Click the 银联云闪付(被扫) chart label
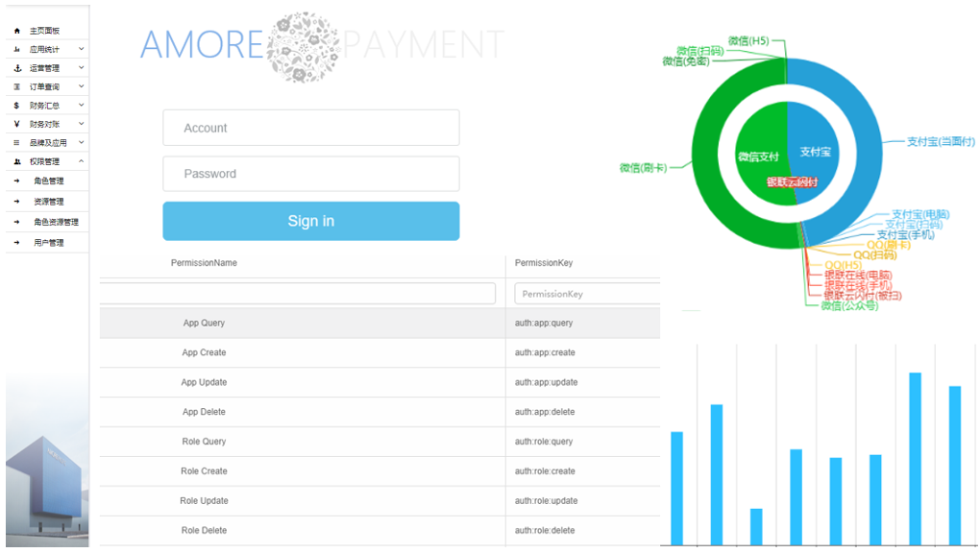This screenshot has height=553, width=980. 863,296
